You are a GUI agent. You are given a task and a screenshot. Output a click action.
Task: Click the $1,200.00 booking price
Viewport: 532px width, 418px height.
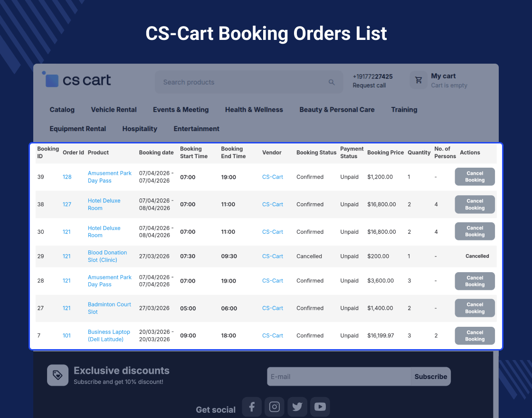point(380,177)
